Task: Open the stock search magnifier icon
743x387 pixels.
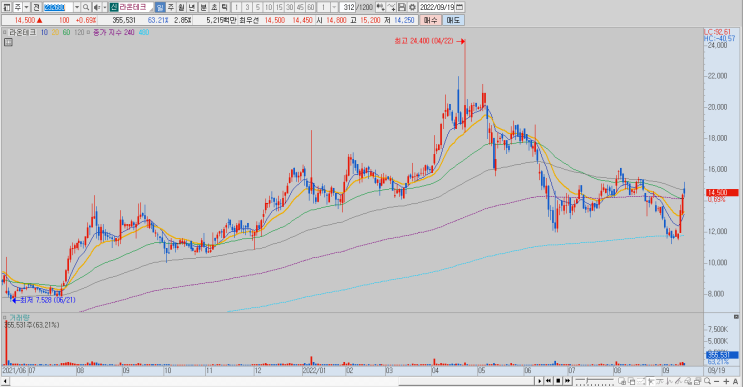Action: 86,7
